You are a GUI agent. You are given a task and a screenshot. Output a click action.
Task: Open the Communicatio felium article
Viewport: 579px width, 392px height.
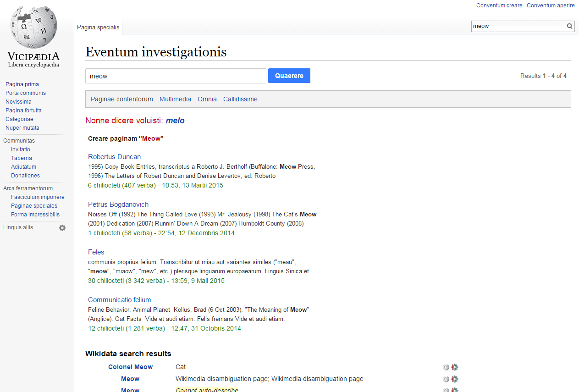(x=119, y=300)
